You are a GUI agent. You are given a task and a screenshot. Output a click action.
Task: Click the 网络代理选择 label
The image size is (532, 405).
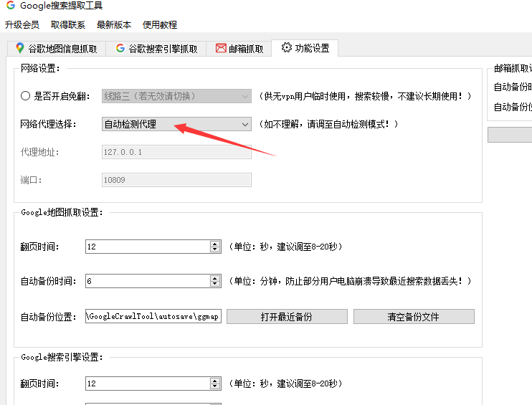click(x=49, y=124)
